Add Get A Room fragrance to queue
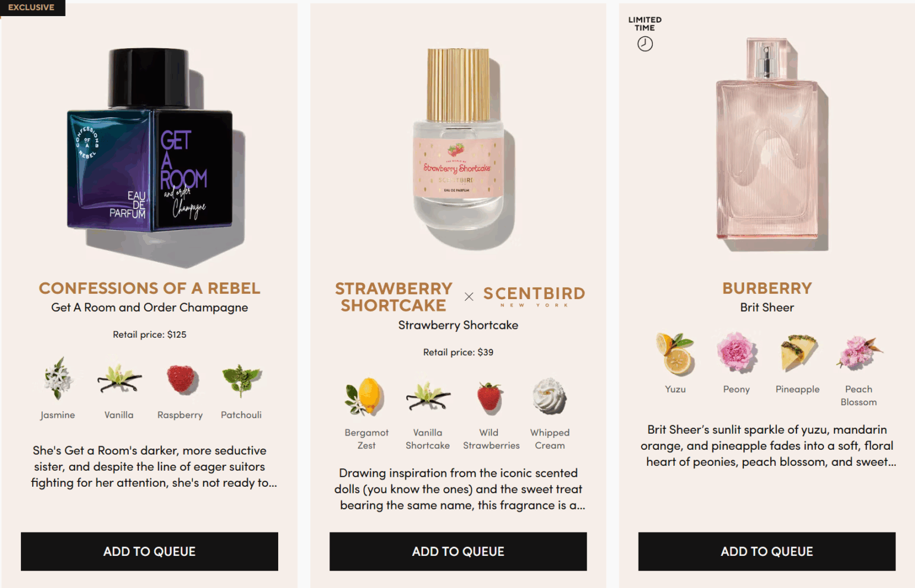915x588 pixels. [x=150, y=552]
